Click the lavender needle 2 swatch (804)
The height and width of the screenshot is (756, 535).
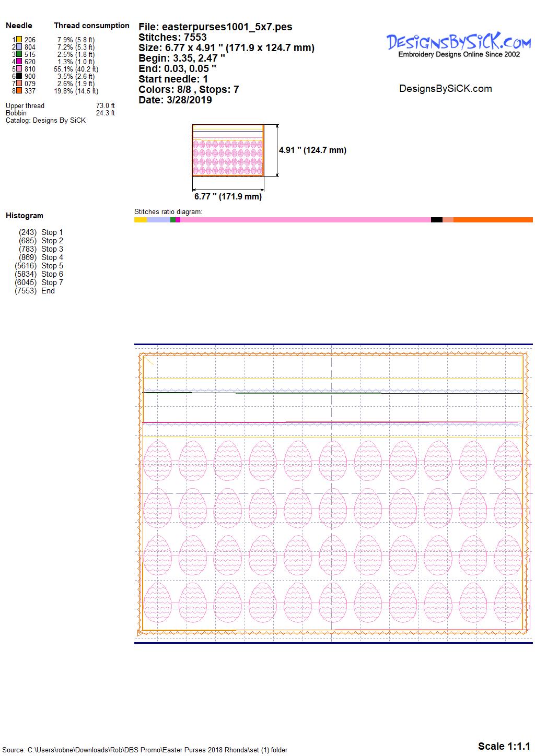coord(19,46)
